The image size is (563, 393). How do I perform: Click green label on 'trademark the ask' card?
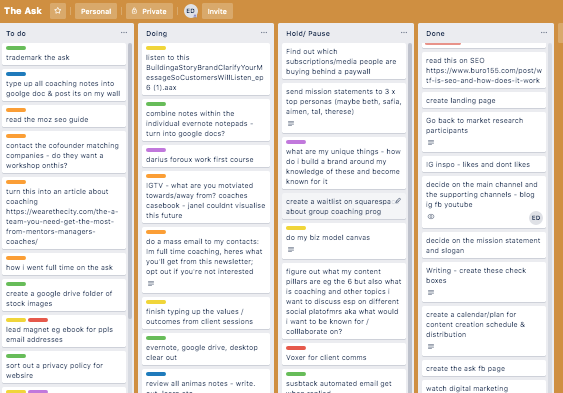click(16, 48)
